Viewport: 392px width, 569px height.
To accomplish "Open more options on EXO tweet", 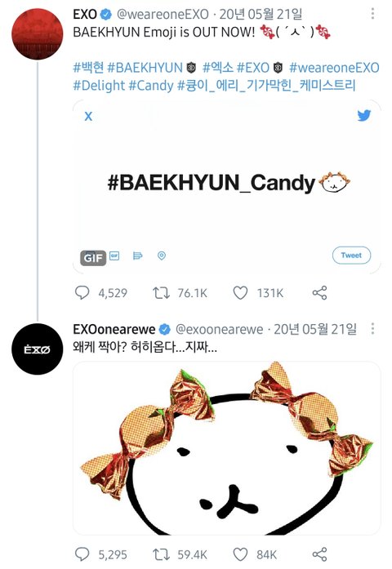I will point(372,14).
